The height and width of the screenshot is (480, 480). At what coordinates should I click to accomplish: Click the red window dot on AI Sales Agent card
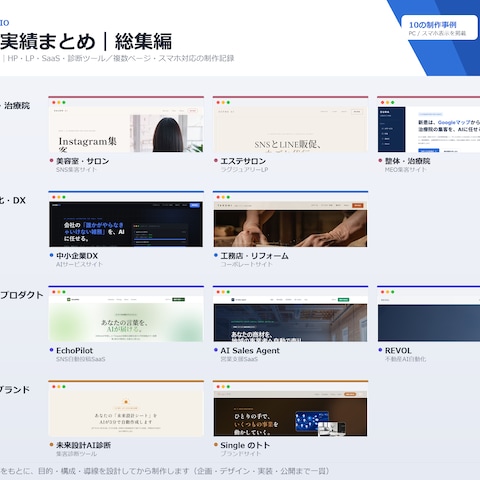(218, 292)
